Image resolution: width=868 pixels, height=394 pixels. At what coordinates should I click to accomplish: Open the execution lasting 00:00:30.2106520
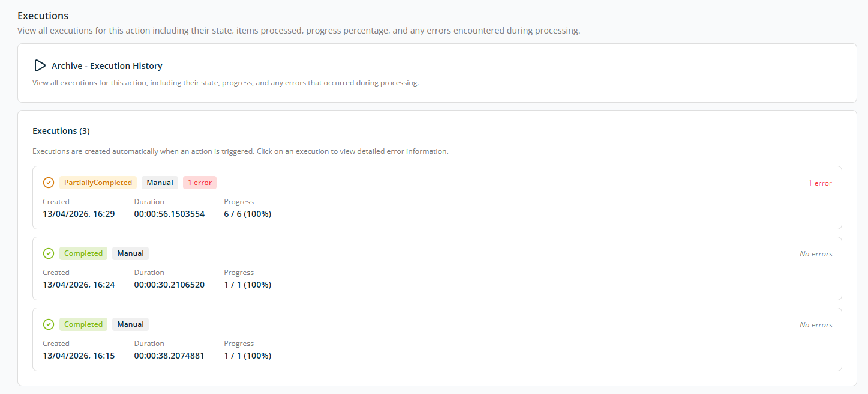tap(437, 268)
